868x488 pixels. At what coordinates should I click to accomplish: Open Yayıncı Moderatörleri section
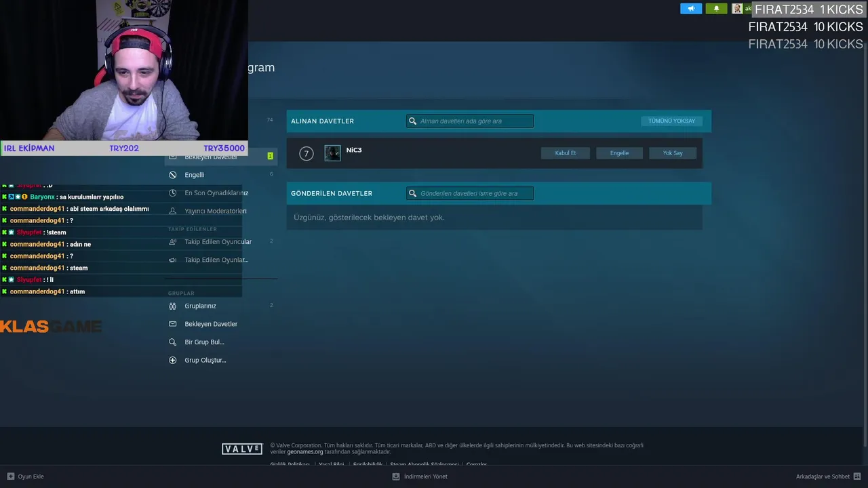(216, 211)
